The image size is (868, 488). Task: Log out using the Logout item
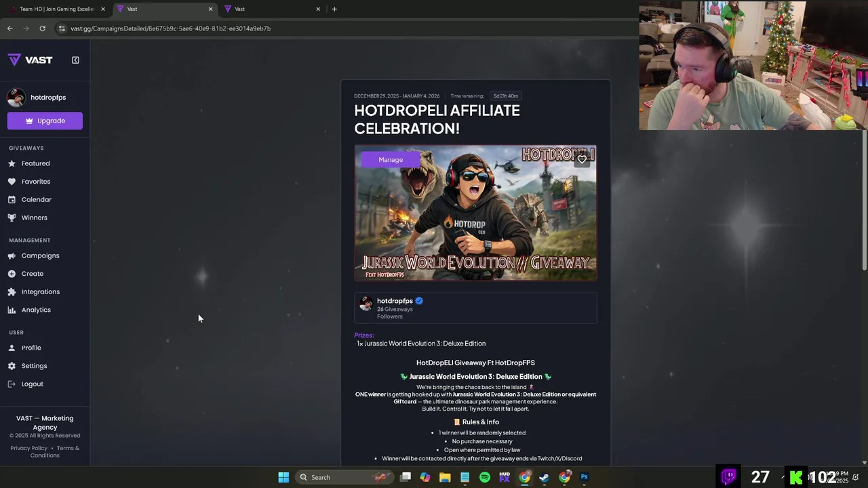coord(32,384)
